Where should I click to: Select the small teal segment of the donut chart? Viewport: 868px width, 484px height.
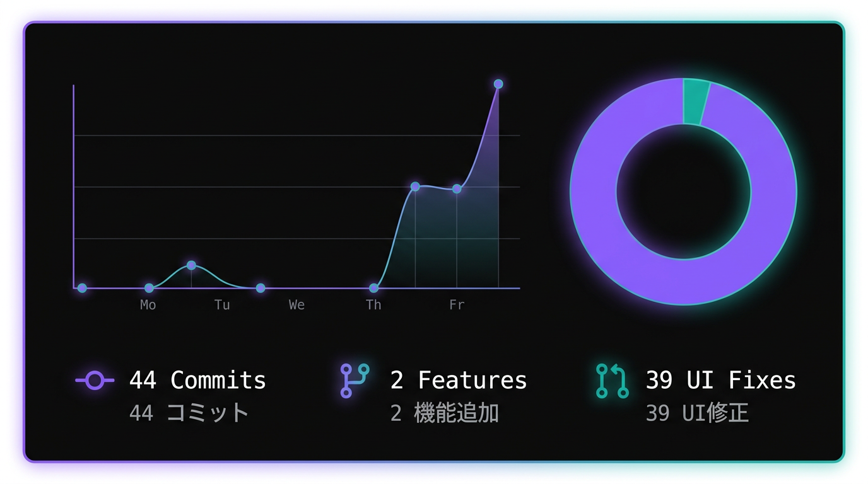click(696, 101)
